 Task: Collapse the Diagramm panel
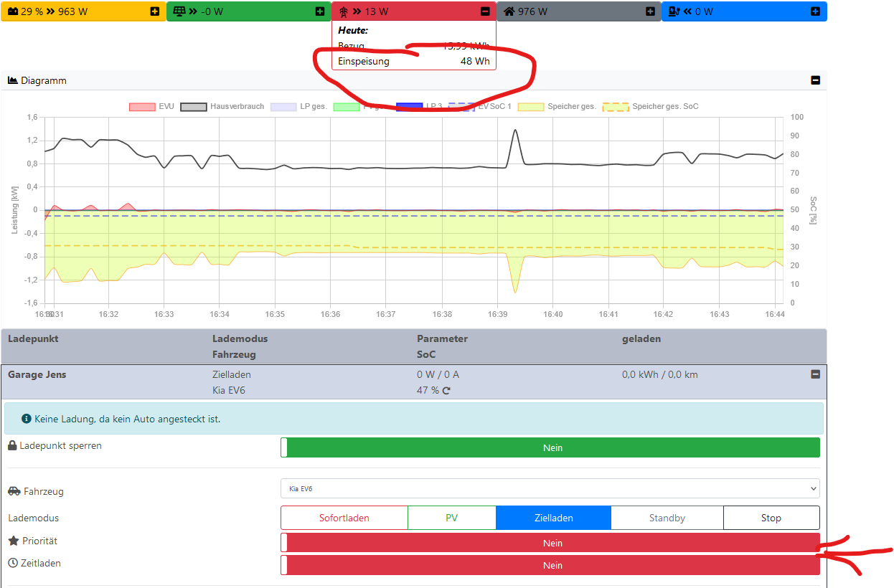click(815, 80)
